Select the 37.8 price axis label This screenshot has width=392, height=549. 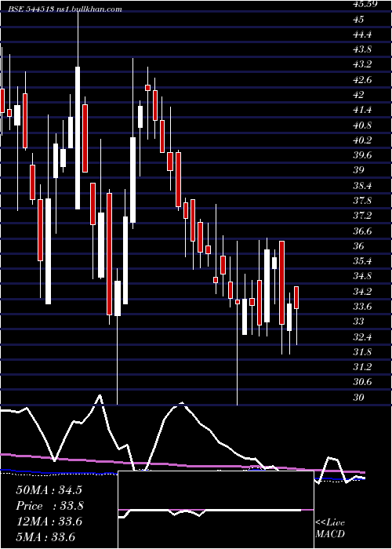click(x=362, y=201)
